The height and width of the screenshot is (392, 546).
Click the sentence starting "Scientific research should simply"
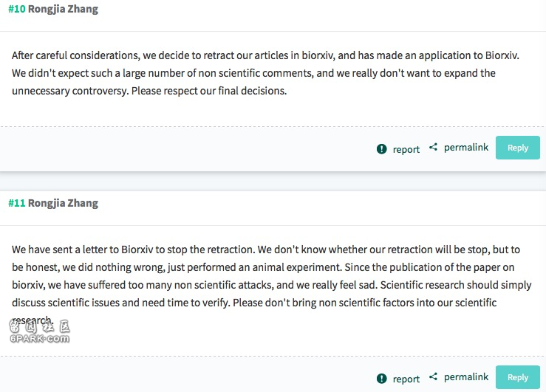272,294
